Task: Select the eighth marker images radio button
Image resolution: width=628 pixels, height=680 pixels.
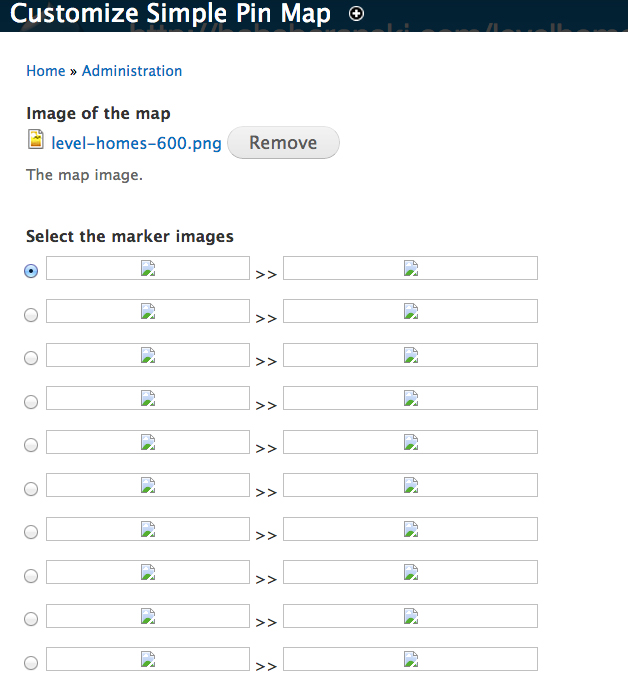Action: [31, 576]
